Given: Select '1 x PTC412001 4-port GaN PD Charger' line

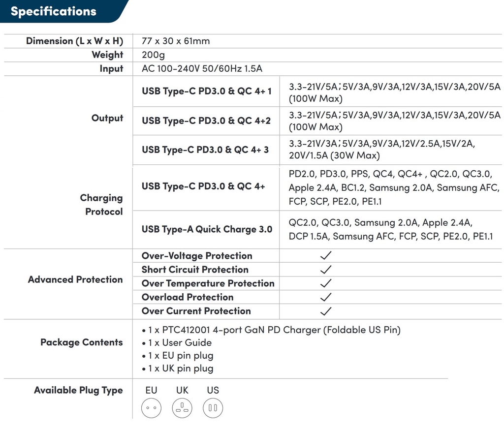Looking at the screenshot, I should click(x=271, y=330).
